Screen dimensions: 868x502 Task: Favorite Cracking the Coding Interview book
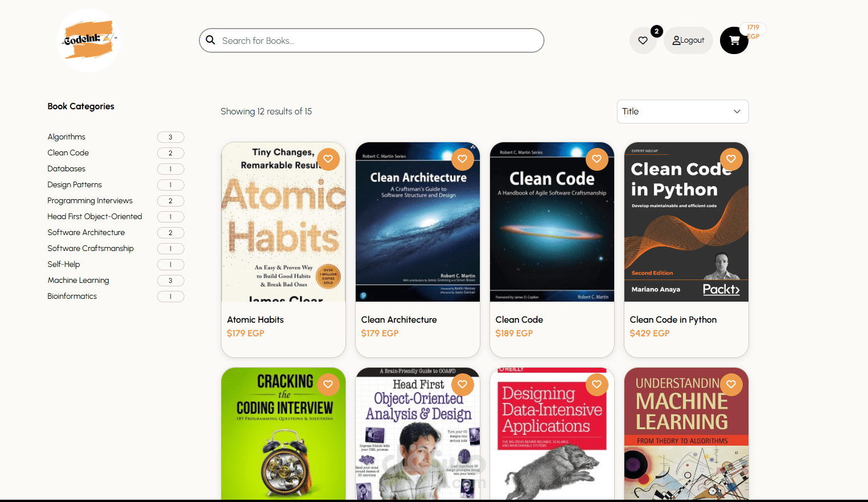click(x=328, y=385)
